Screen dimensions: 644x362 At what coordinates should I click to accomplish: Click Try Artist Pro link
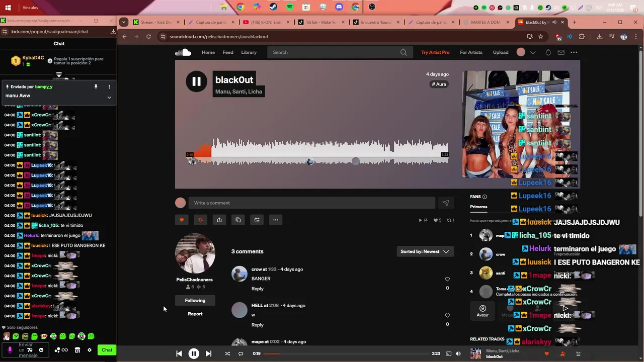(x=435, y=52)
